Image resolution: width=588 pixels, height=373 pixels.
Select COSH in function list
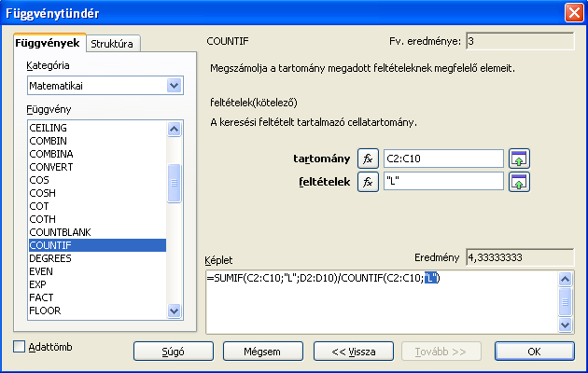97,193
